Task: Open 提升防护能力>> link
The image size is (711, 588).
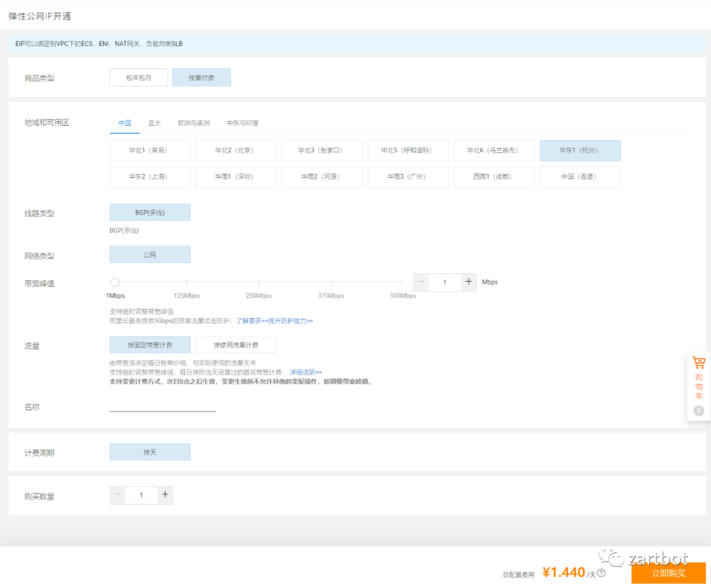Action: coord(290,321)
